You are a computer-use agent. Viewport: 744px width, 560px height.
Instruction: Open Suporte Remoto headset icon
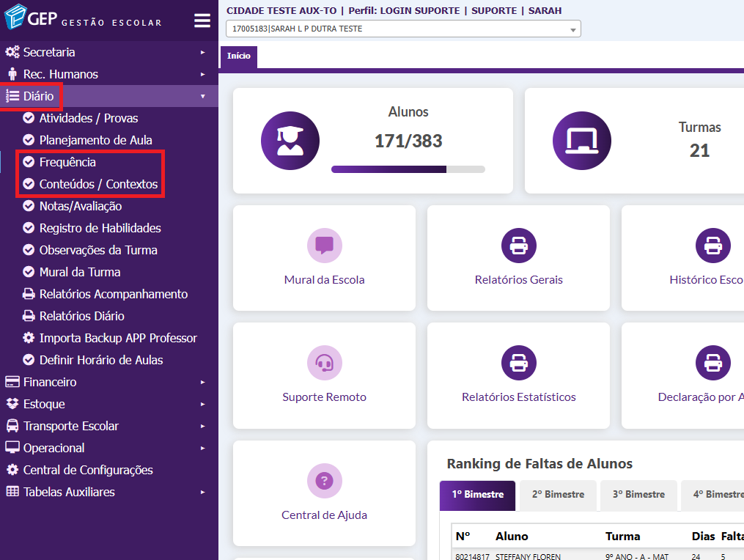tap(324, 363)
